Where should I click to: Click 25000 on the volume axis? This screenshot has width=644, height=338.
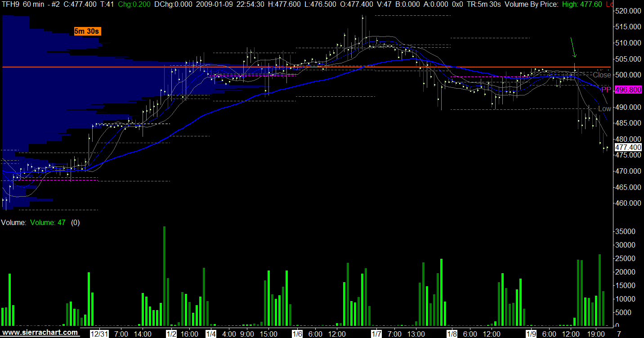(x=625, y=258)
